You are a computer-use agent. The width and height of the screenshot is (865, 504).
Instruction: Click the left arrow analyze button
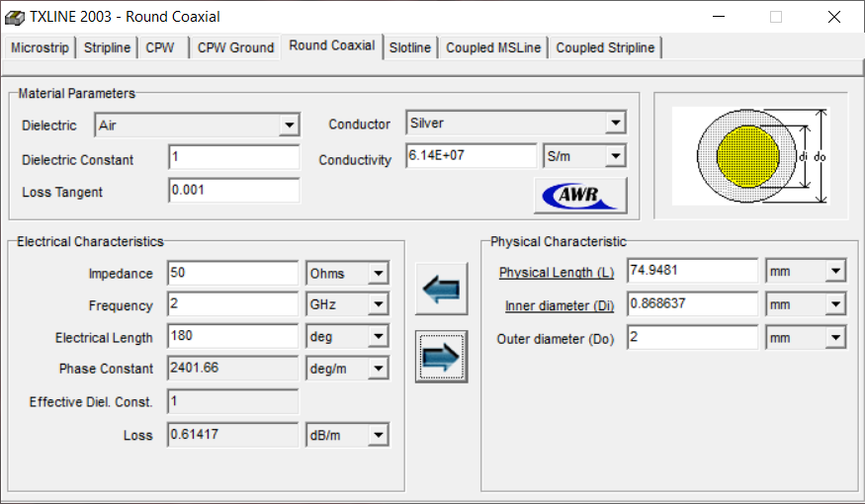[x=441, y=289]
